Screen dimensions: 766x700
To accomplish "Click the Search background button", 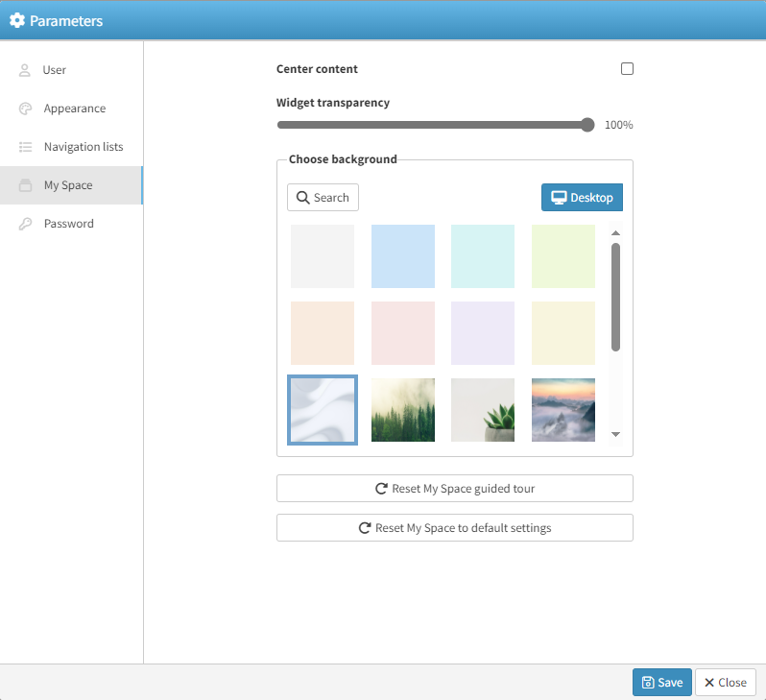I will [323, 198].
